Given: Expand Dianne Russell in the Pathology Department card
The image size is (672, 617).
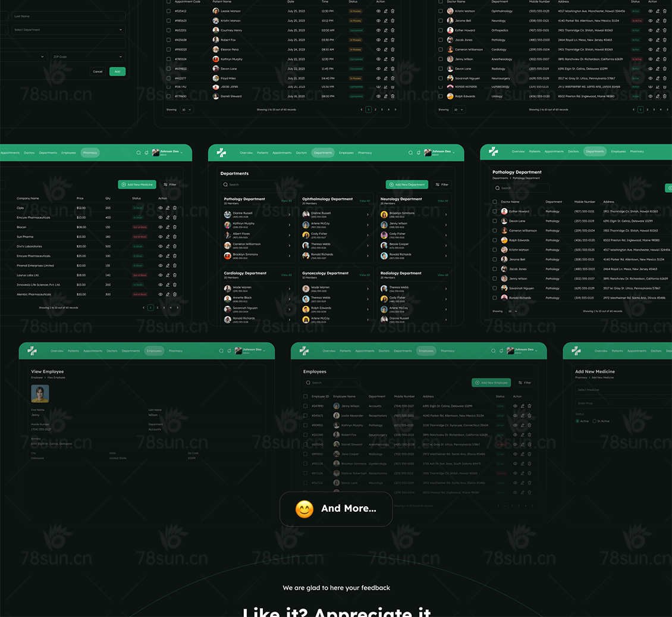Looking at the screenshot, I should tap(290, 214).
